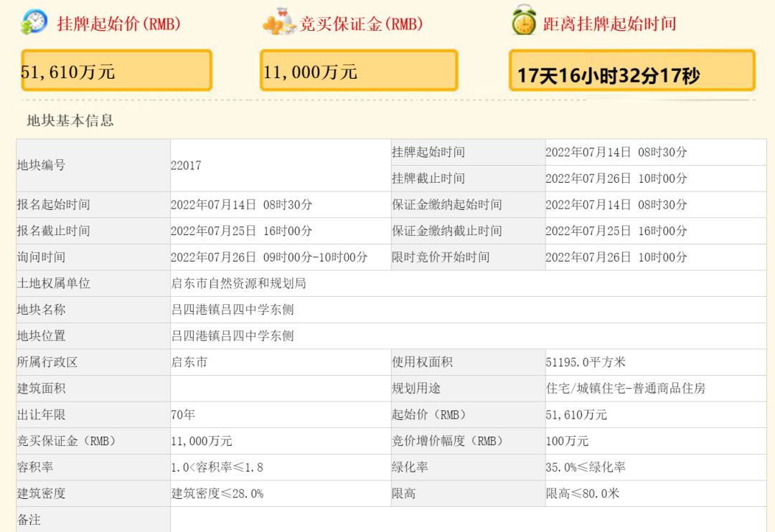Click the gold coins icon beside 竞买保证金
The height and width of the screenshot is (532, 775).
pyautogui.click(x=279, y=22)
